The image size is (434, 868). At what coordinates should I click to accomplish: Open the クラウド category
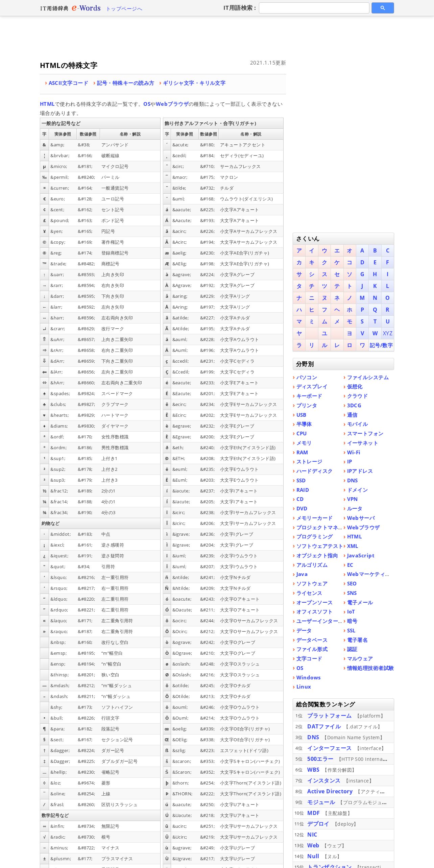[357, 396]
